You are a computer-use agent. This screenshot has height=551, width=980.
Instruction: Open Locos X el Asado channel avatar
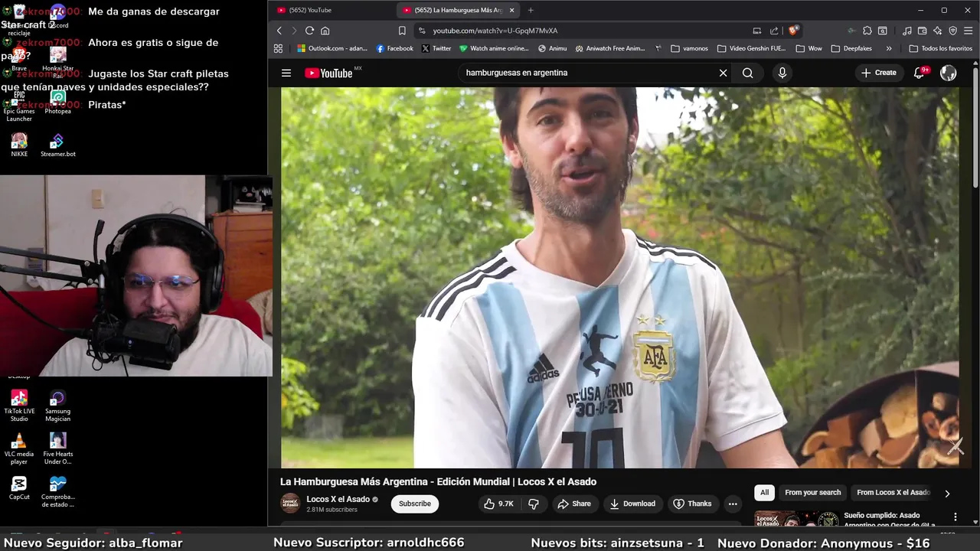coord(290,504)
